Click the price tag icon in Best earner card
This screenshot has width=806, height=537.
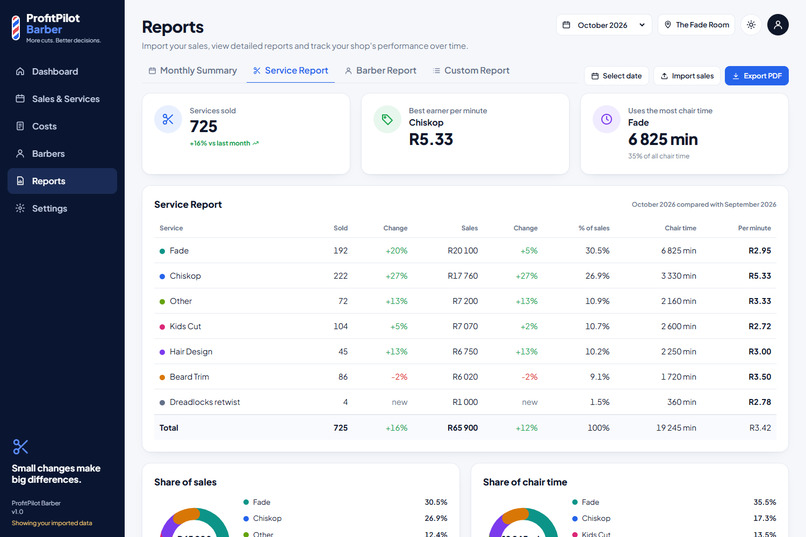387,119
